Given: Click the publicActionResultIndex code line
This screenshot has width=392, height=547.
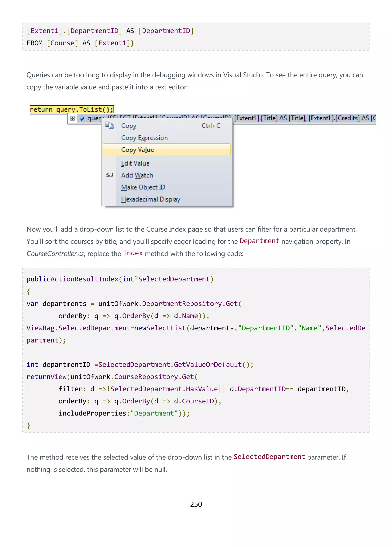Looking at the screenshot, I should pos(120,279).
